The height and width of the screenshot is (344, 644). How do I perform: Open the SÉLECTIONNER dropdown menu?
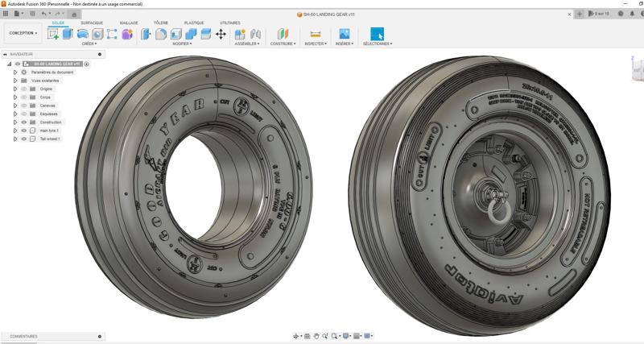[x=378, y=44]
